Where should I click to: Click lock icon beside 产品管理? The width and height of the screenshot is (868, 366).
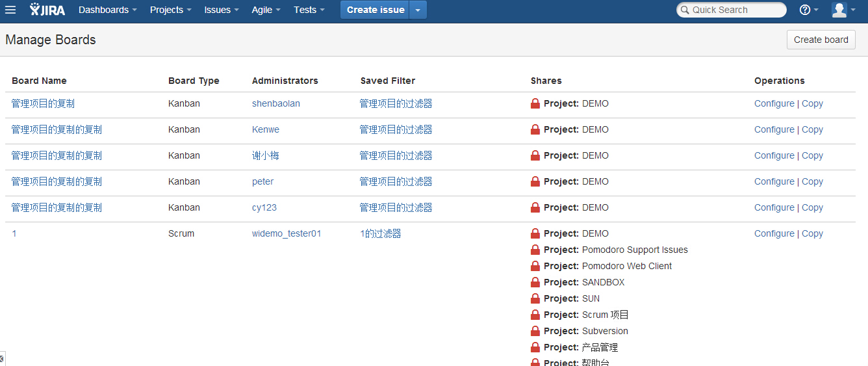pos(535,347)
